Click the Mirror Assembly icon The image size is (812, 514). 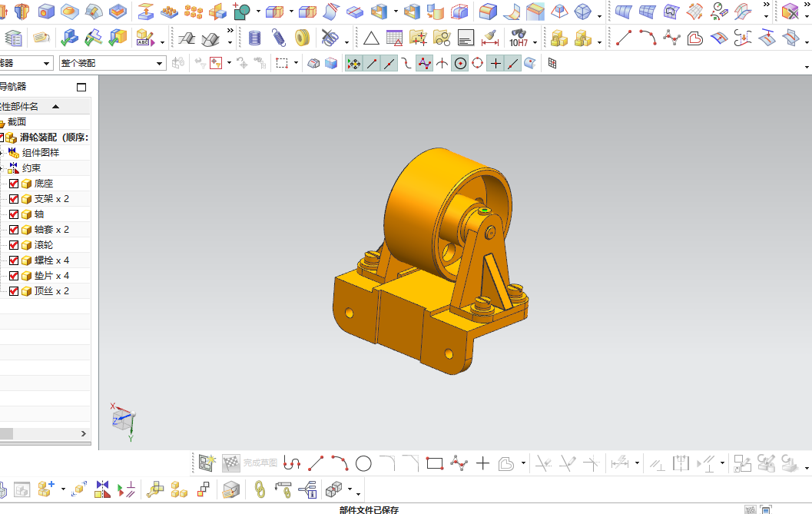coord(102,489)
